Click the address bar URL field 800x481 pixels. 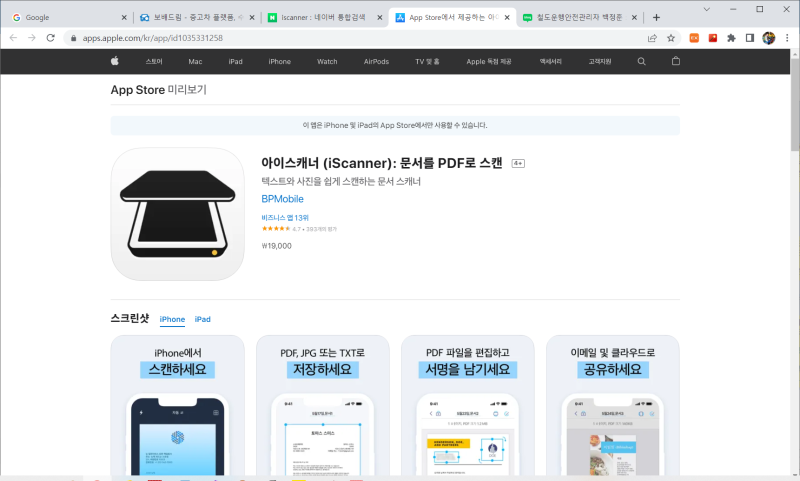click(x=357, y=38)
